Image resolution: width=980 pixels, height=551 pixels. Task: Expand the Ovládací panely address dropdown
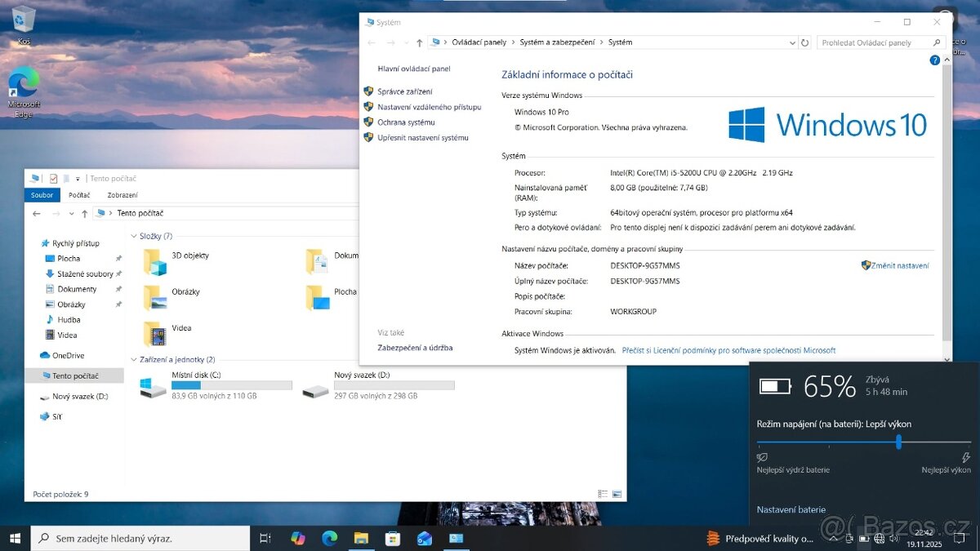point(791,42)
